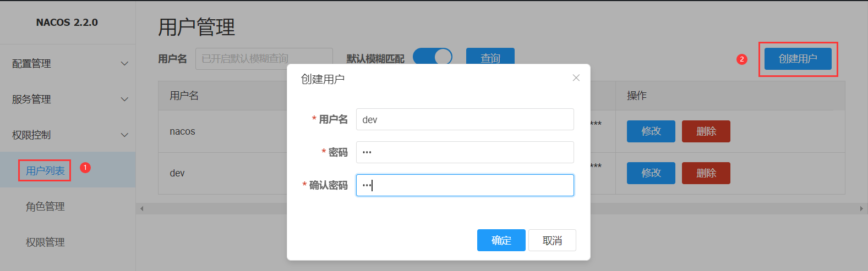
Task: Click 删除 for the nacos user
Action: (x=706, y=131)
